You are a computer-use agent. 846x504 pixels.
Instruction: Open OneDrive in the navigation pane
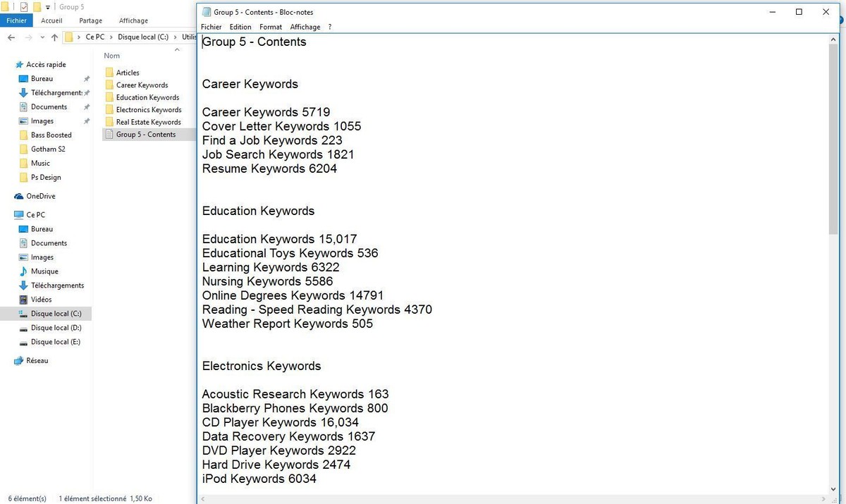[42, 196]
